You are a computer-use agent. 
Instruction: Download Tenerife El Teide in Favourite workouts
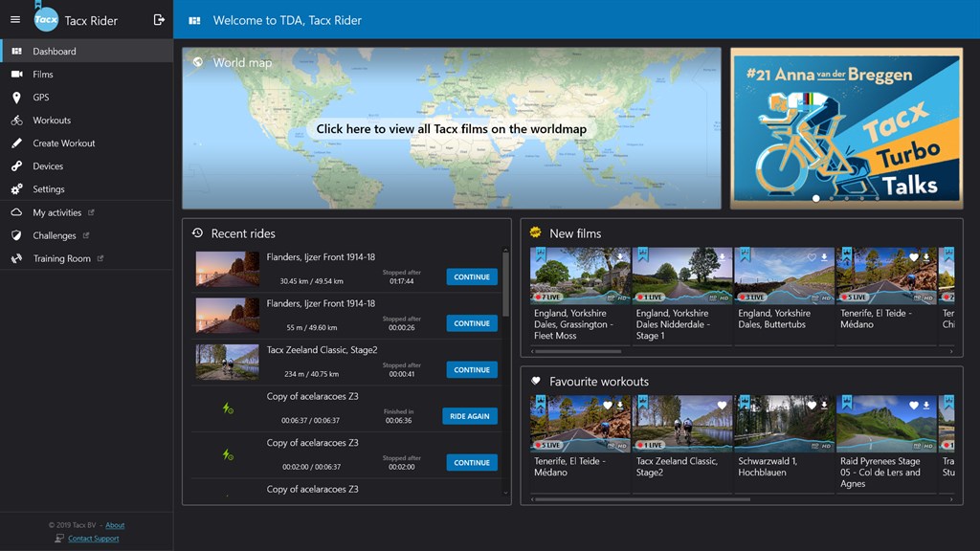620,405
